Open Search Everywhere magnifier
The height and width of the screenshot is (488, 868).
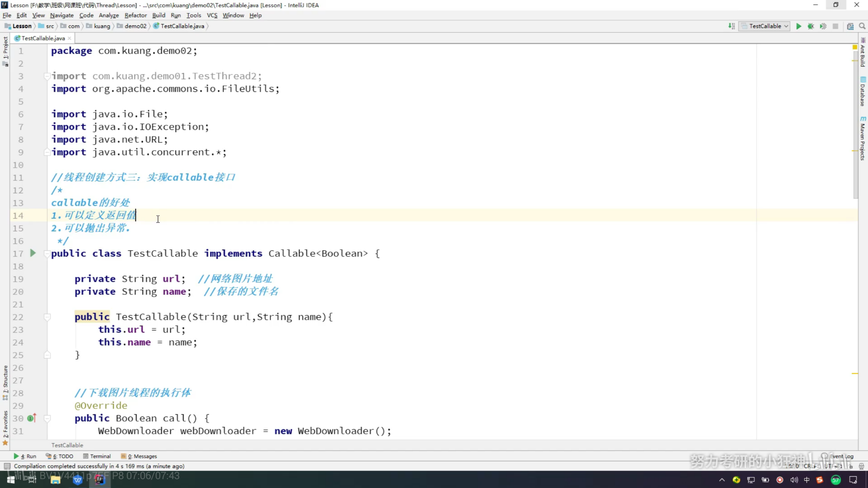862,26
